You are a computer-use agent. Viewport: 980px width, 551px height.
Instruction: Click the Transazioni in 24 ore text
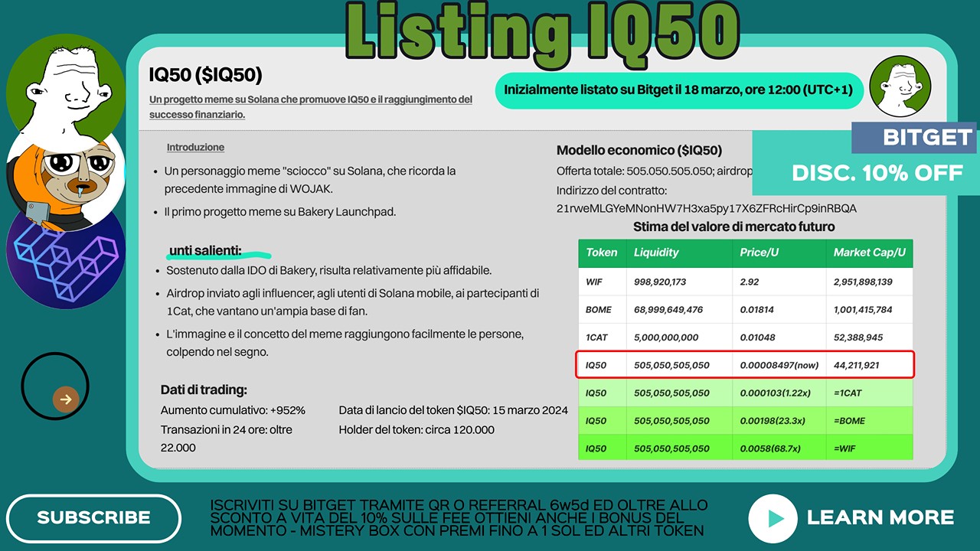(227, 439)
